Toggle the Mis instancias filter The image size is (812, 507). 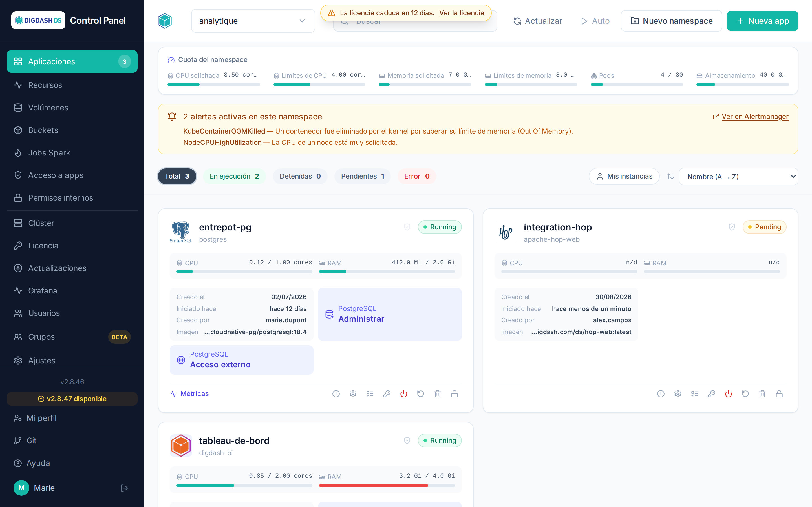click(x=624, y=176)
